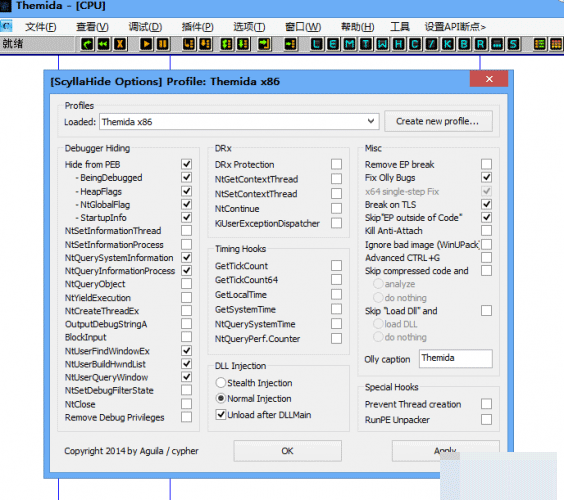Enable the NtSetInformationThread checkbox
564x500 pixels.
186,231
